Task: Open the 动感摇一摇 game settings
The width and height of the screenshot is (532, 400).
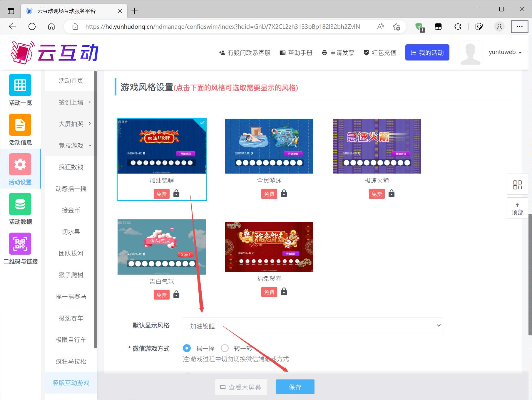Action: click(x=71, y=189)
